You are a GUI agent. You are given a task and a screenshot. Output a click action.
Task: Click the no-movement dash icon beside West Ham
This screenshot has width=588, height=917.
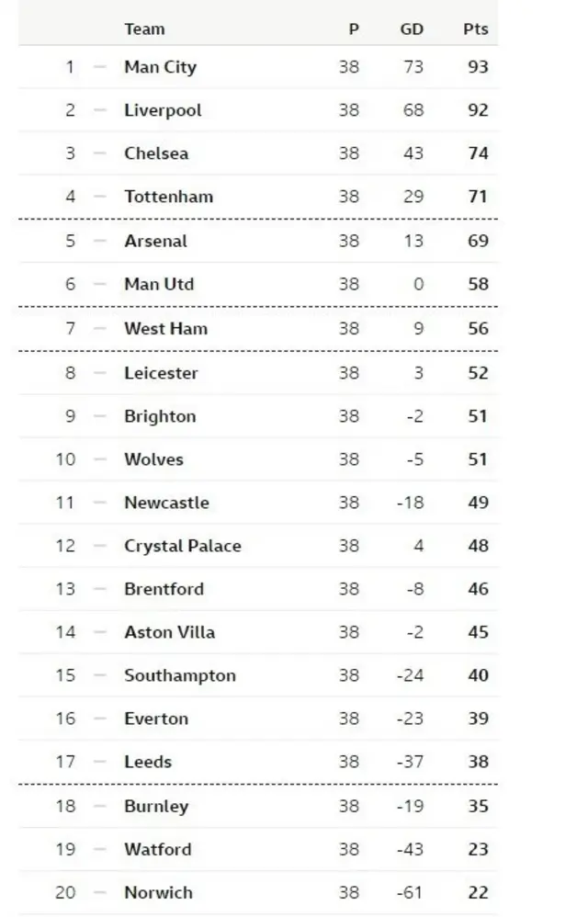(100, 329)
